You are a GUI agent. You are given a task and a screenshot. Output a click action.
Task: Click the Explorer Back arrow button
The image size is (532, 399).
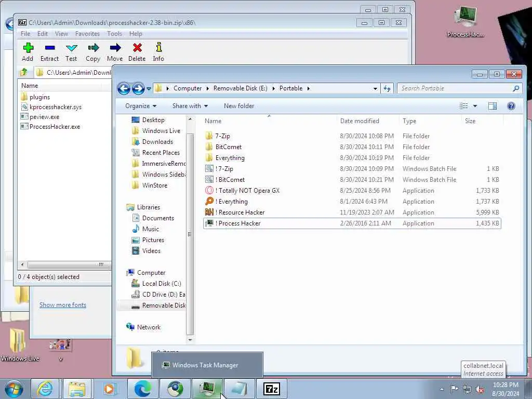pyautogui.click(x=124, y=88)
